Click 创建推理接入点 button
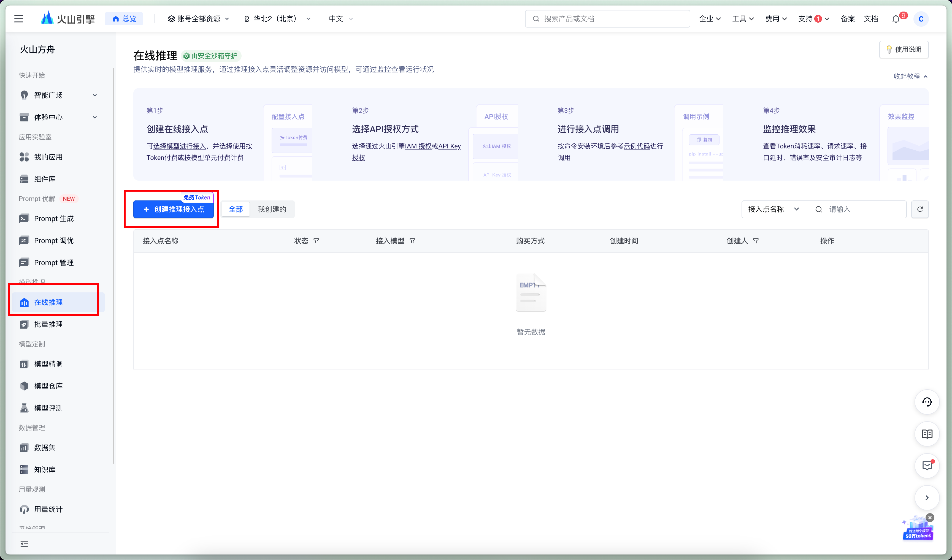The height and width of the screenshot is (560, 952). pos(173,209)
